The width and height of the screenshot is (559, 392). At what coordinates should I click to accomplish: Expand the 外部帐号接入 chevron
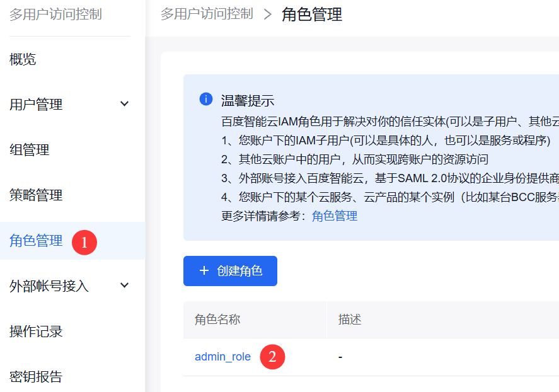(x=124, y=285)
